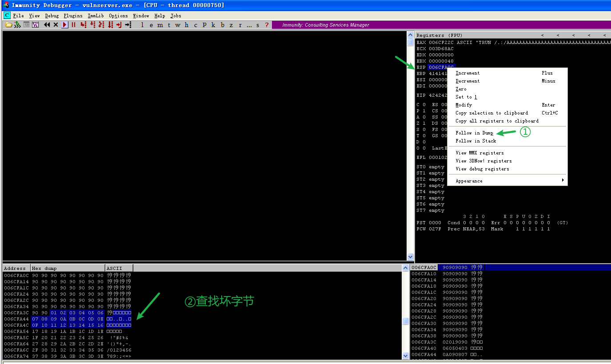This screenshot has width=611, height=364.
Task: Show executable modules with the 'e' button
Action: [151, 25]
